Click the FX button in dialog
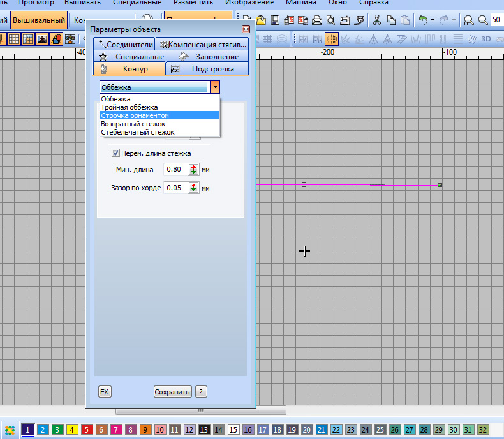Viewport: 504px width, 439px height. pyautogui.click(x=104, y=391)
